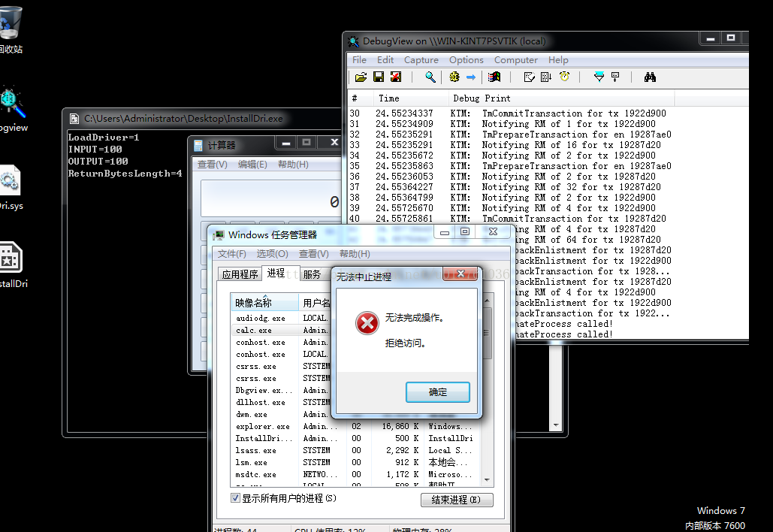Toggle the Auto Scroll icon in DebugView
The image size is (773, 532).
[546, 77]
